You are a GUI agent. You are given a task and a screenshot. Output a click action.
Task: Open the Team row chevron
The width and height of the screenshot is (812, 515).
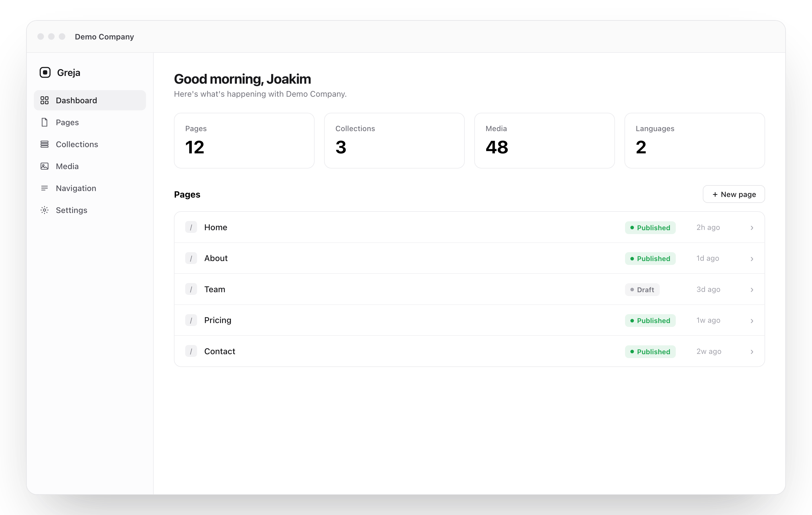(752, 290)
